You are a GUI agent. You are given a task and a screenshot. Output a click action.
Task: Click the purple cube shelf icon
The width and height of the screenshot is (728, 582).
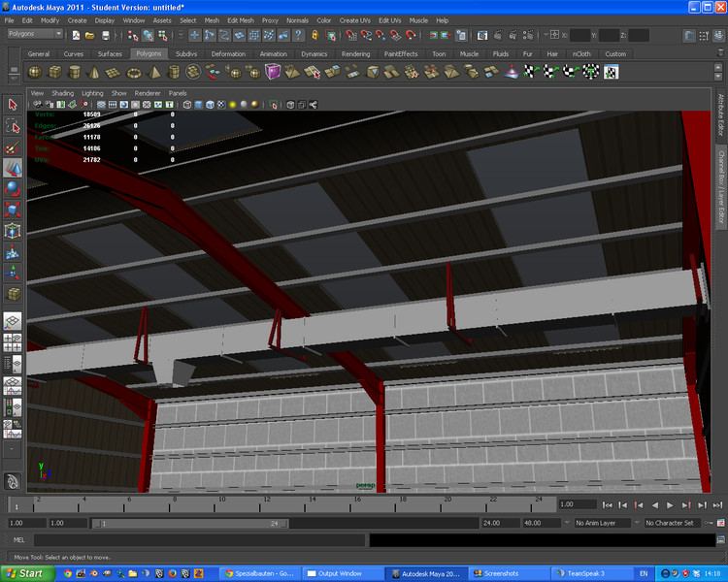(273, 72)
